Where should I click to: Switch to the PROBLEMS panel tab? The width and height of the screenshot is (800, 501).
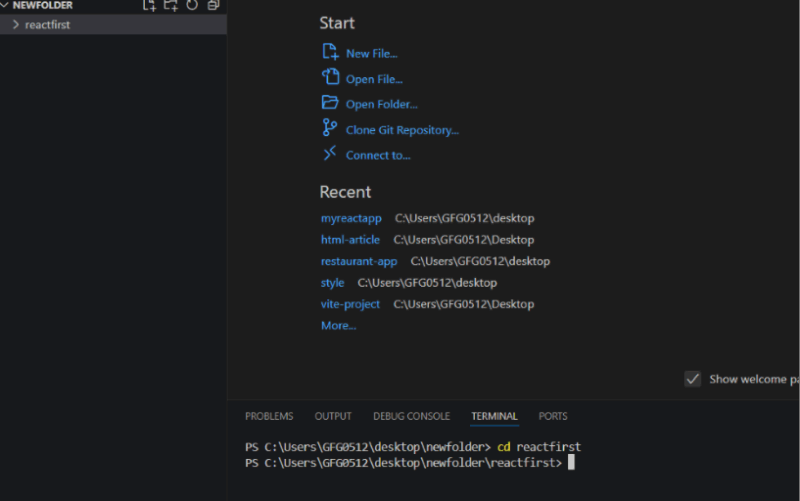269,416
